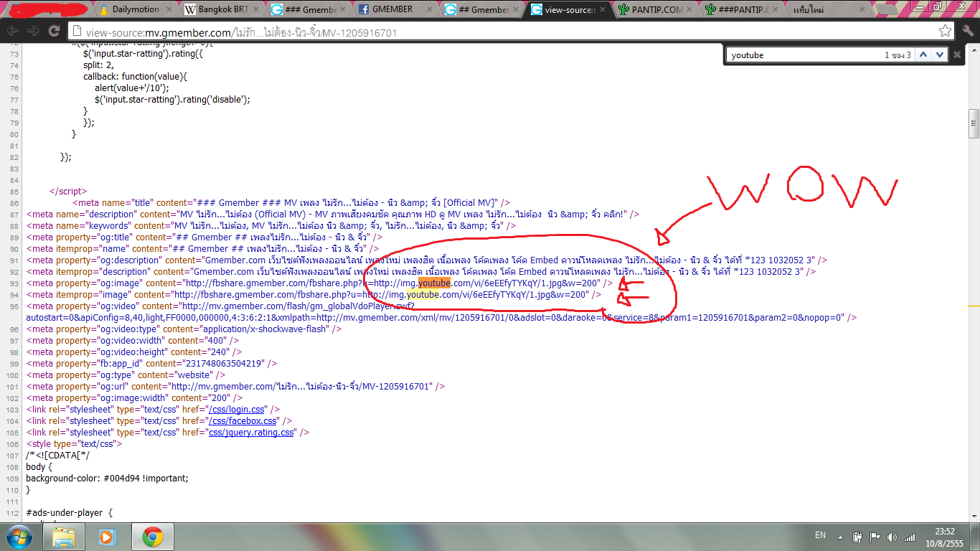The image size is (980, 551).
Task: Open the css/jquery.rating.css link
Action: point(251,433)
